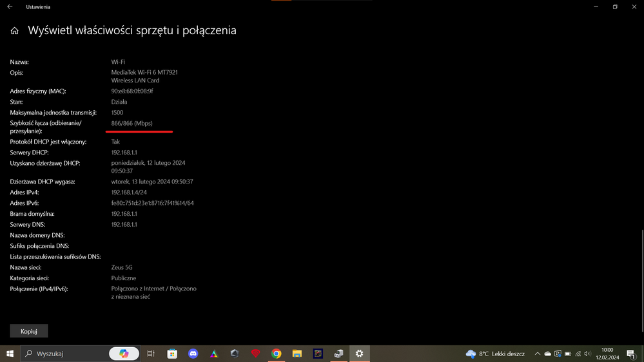Click the OneDrive cloud tray icon
The height and width of the screenshot is (362, 644).
547,354
